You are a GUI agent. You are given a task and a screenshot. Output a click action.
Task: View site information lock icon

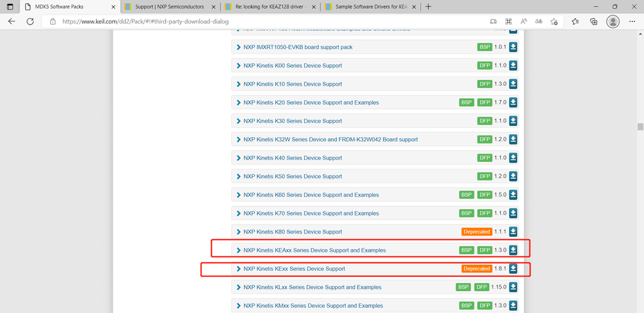pos(53,21)
